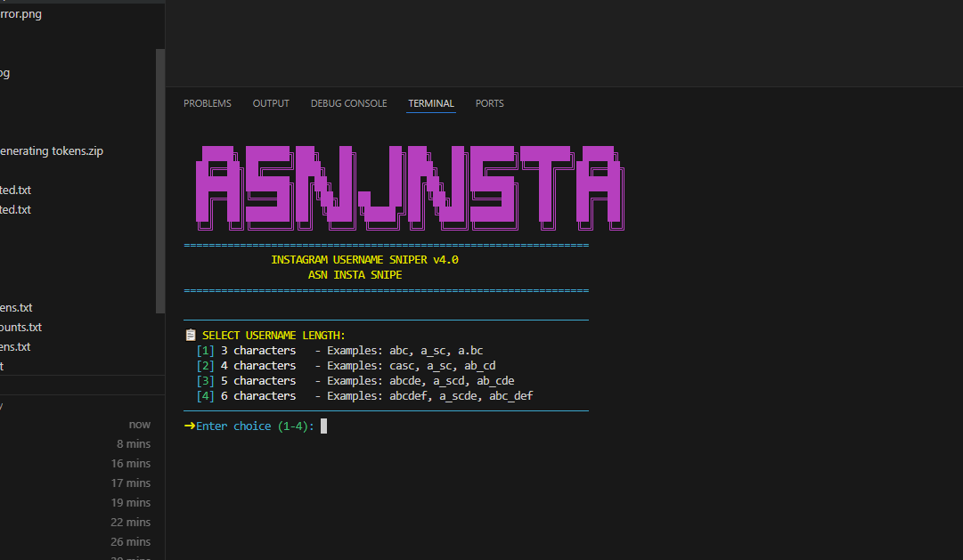Select the 22 mins timeline entry
Image resolution: width=963 pixels, height=560 pixels.
130,523
